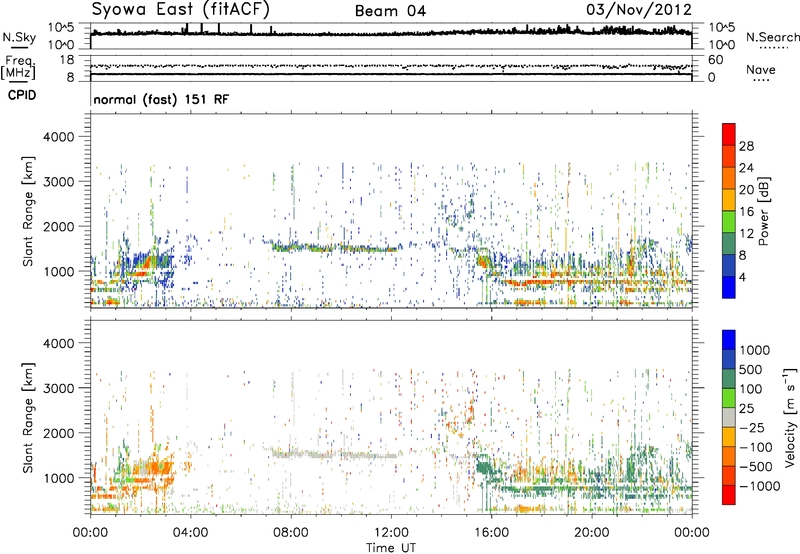Click the 'Freq. [MHz]' label
The height and width of the screenshot is (554, 800).
click(x=18, y=68)
